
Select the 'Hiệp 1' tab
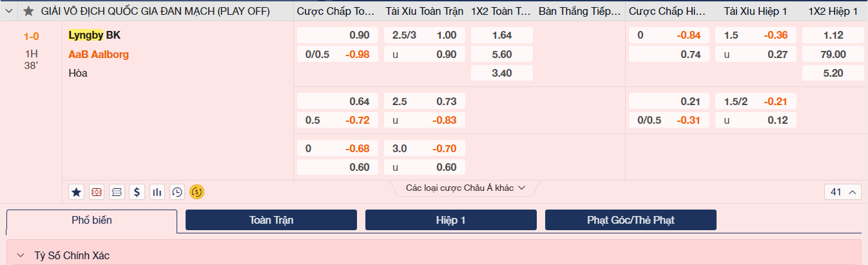[450, 220]
